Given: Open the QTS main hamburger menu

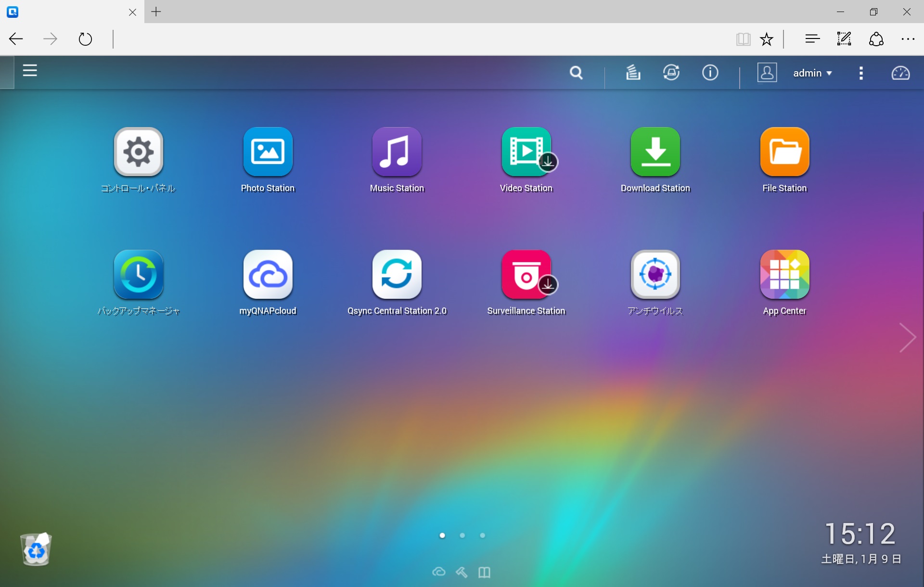Looking at the screenshot, I should pos(30,71).
